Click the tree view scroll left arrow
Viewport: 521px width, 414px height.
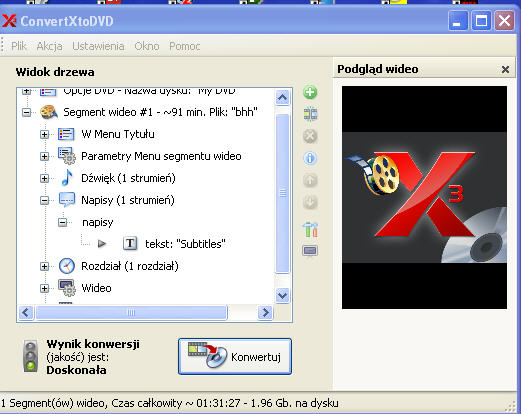[x=26, y=313]
